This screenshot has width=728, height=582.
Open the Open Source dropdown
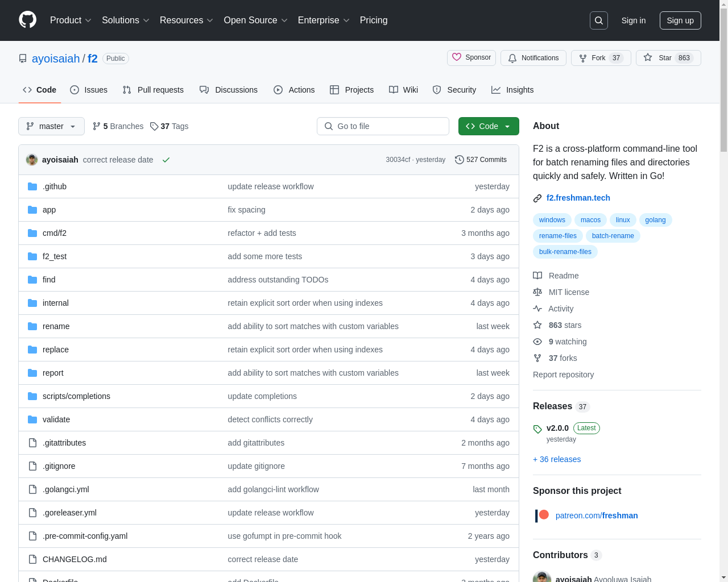click(x=256, y=20)
